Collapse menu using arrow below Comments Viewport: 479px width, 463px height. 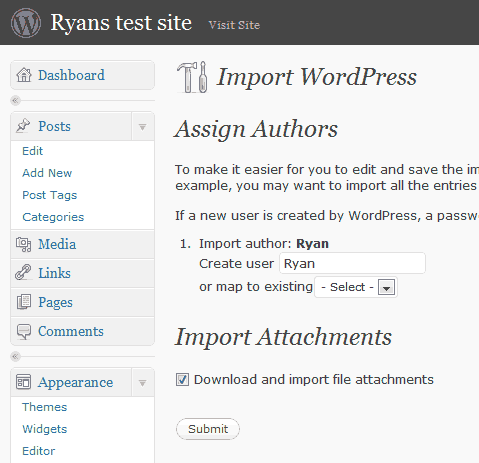[x=15, y=356]
